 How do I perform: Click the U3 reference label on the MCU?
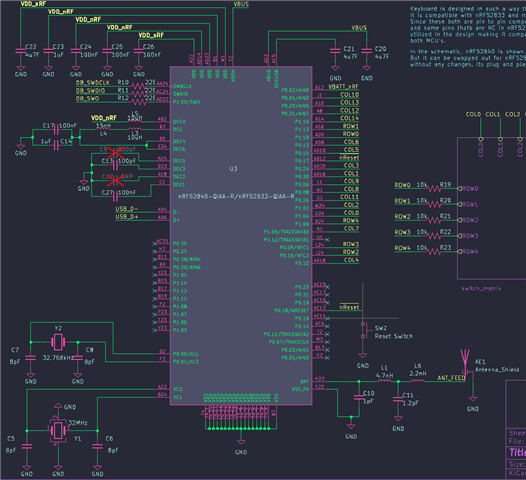233,169
